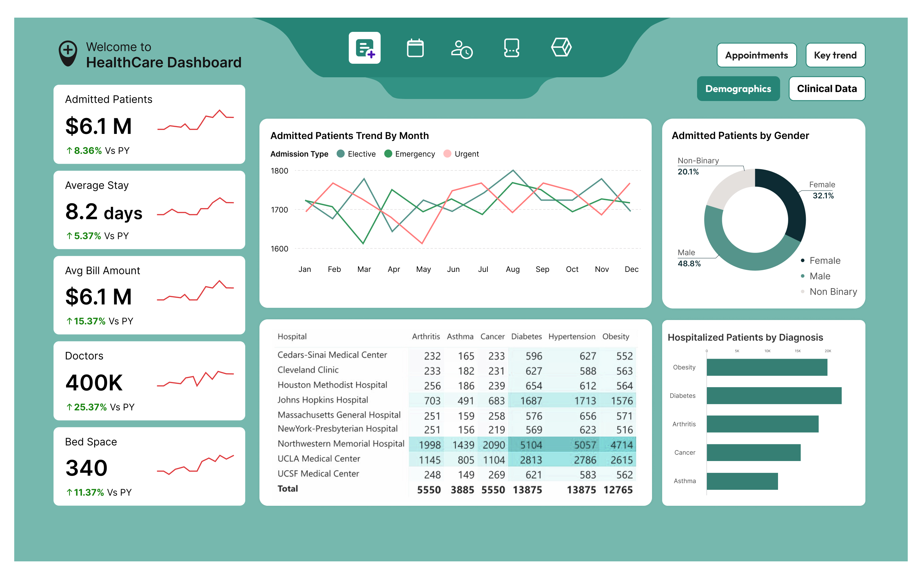Toggle the Elective admission type in the legend
This screenshot has width=924, height=579.
click(x=356, y=154)
